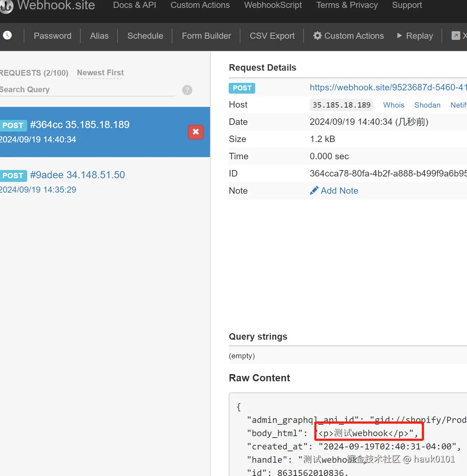The height and width of the screenshot is (476, 467).
Task: Click the Webhook.site title text
Action: pyautogui.click(x=56, y=5)
